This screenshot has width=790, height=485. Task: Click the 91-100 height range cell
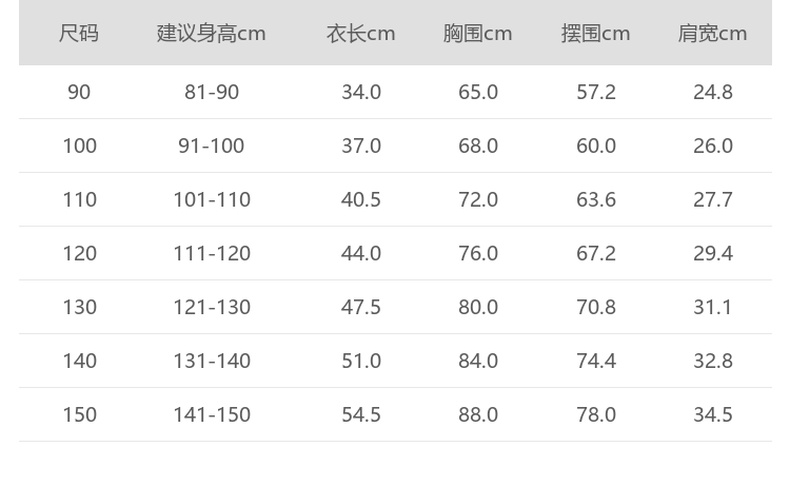(x=211, y=146)
